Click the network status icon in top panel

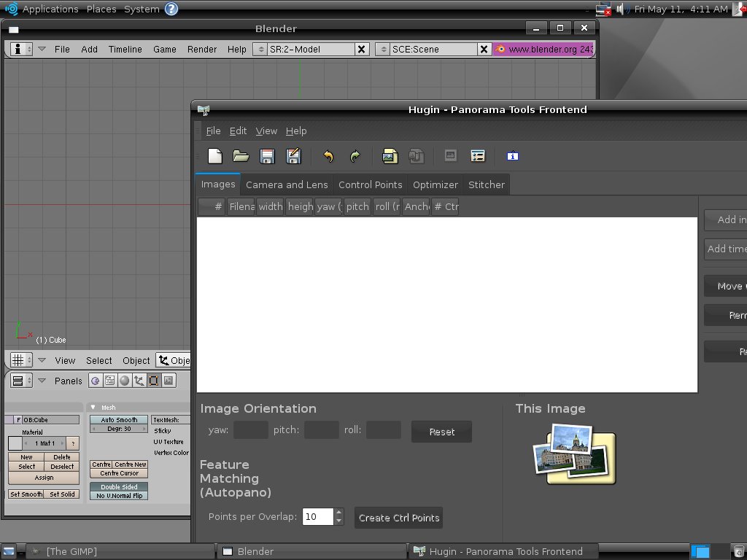pyautogui.click(x=603, y=9)
